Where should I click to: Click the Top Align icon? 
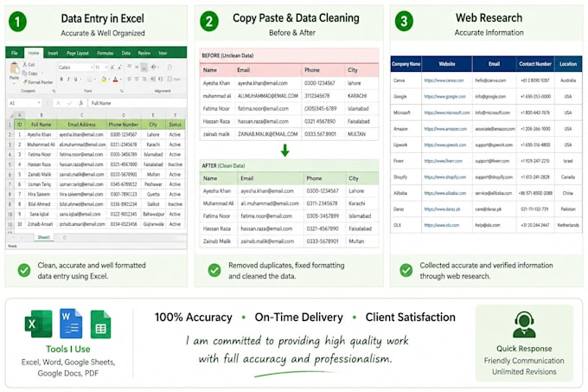130,66
